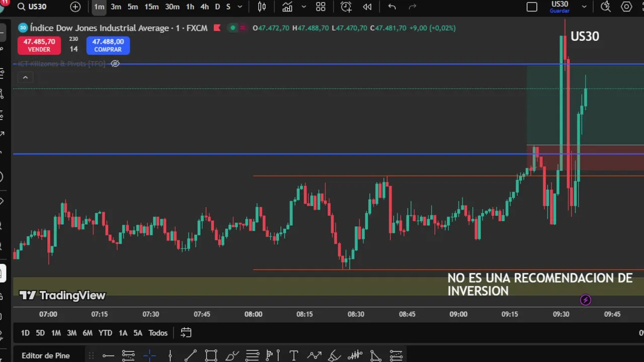Select the 1m timeframe
644x362 pixels.
[99, 7]
